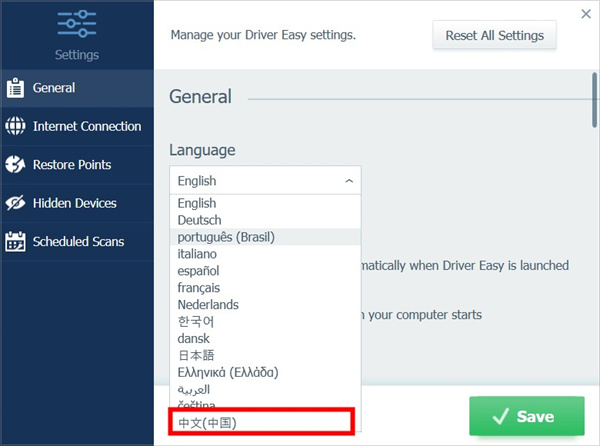Select 日本語 from the language list

point(195,355)
